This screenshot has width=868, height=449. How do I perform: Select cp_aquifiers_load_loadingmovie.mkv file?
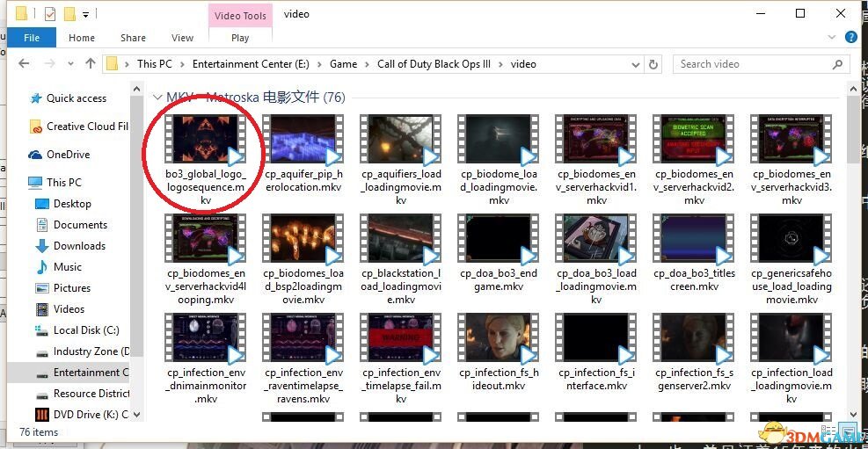[401, 160]
